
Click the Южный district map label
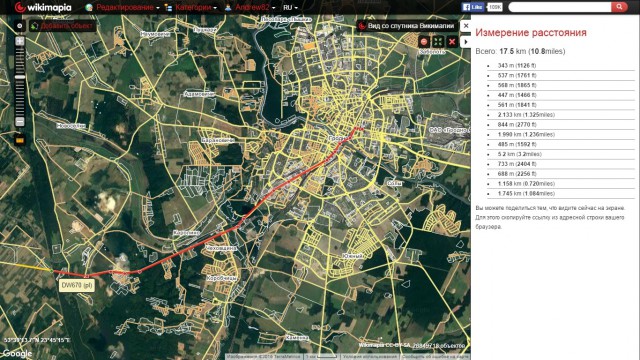[x=353, y=256]
